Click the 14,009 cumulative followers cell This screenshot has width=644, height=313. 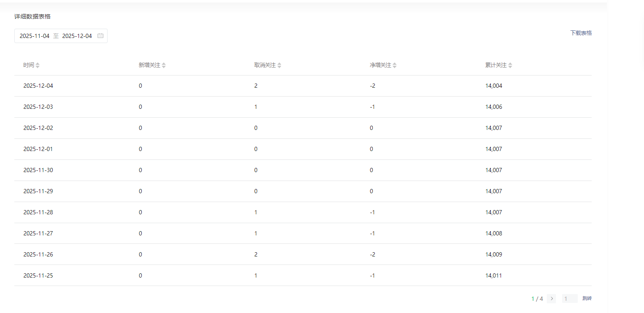click(494, 254)
